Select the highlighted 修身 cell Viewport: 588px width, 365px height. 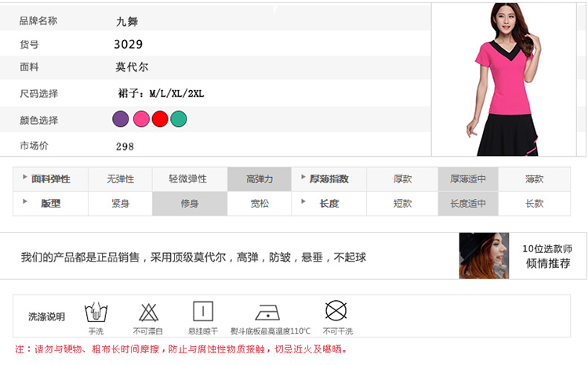(190, 204)
